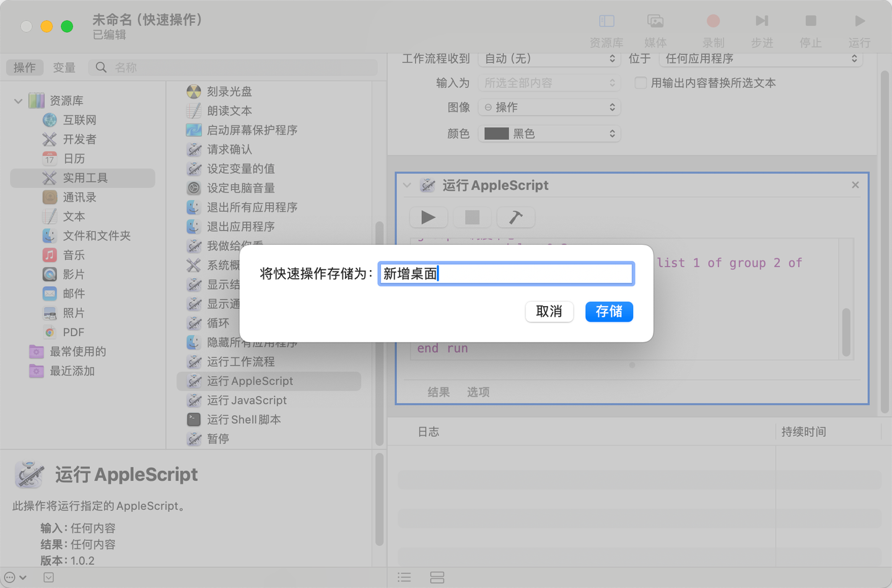Screen dimensions: 892x588
Task: Click the 日志 column header
Action: click(429, 432)
